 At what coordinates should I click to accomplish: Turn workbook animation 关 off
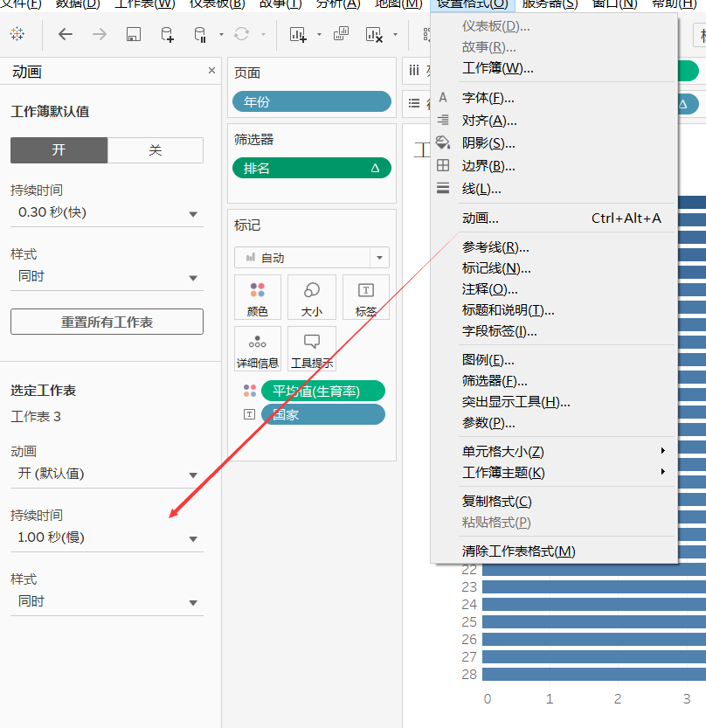coord(155,150)
